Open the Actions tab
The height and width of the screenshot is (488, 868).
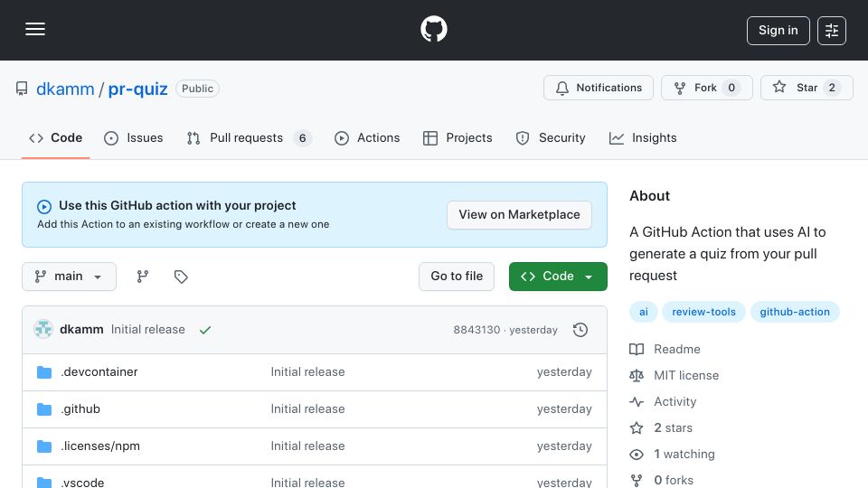[367, 137]
